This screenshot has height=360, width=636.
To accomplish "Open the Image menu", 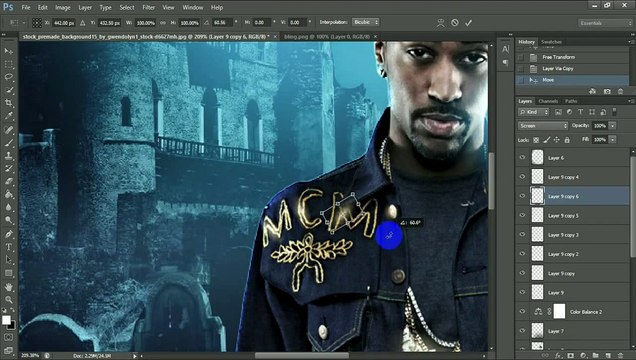I will coord(62,7).
